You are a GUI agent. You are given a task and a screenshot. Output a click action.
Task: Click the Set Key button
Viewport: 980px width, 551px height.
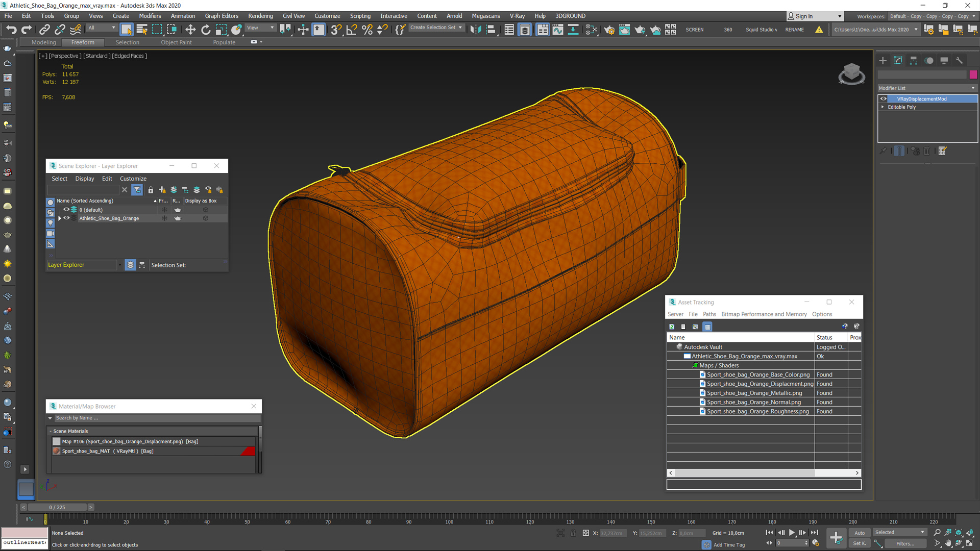[860, 543]
